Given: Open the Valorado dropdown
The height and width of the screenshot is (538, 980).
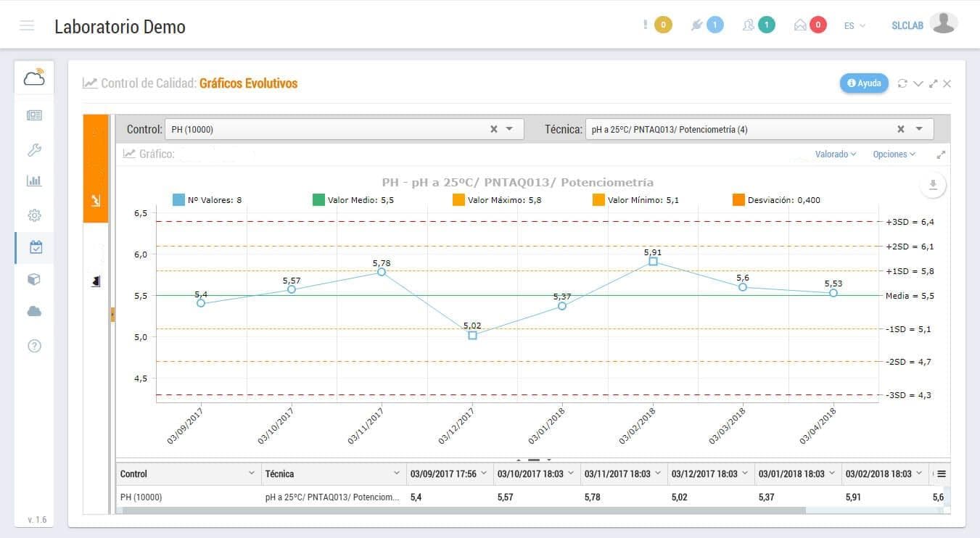Looking at the screenshot, I should pyautogui.click(x=836, y=154).
